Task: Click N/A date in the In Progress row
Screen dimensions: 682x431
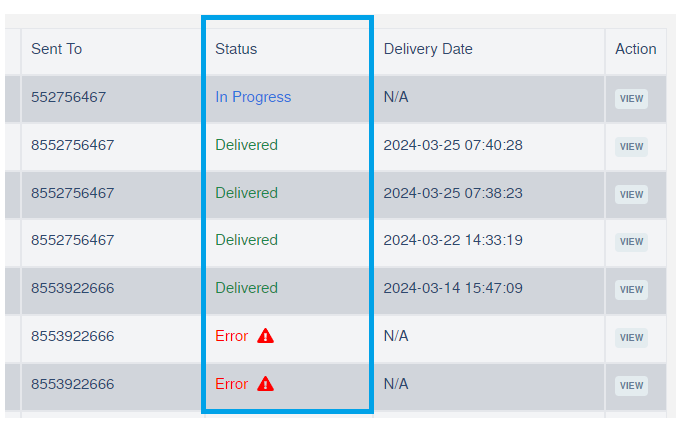Action: [x=396, y=97]
